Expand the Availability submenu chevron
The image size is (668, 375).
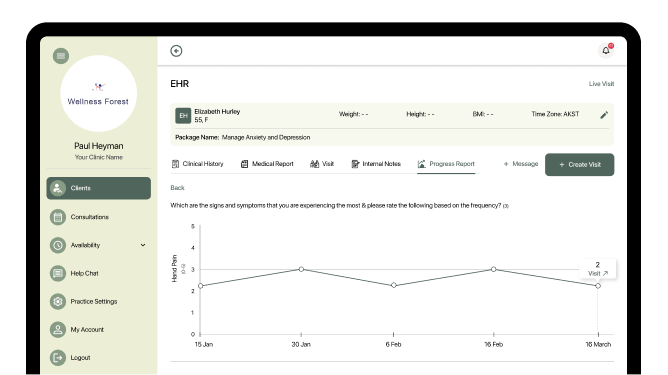click(x=143, y=245)
